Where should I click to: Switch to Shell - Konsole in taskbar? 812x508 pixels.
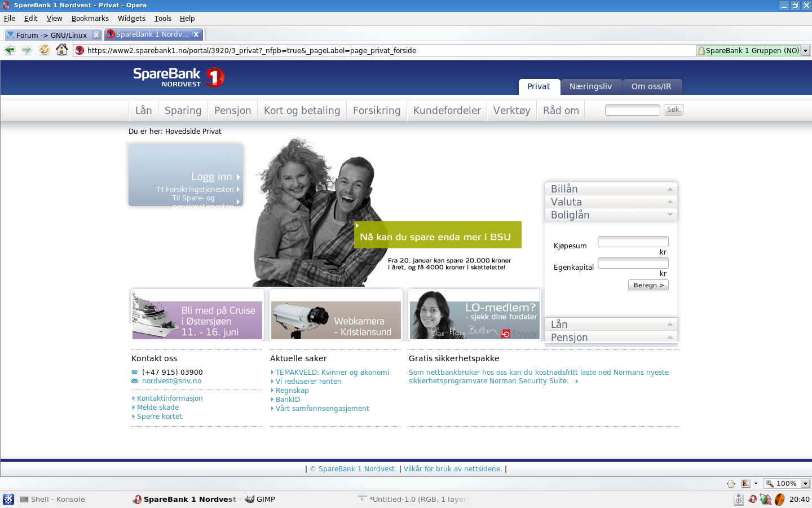[52, 499]
